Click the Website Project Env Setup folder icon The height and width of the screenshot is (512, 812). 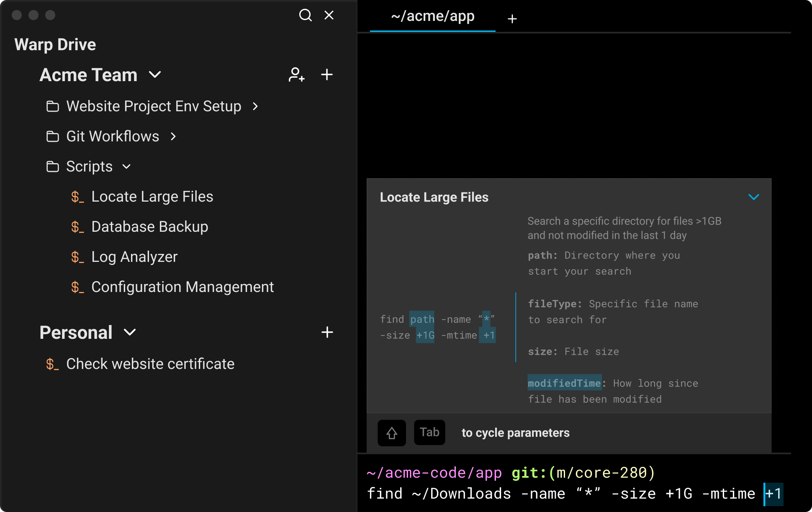(53, 106)
